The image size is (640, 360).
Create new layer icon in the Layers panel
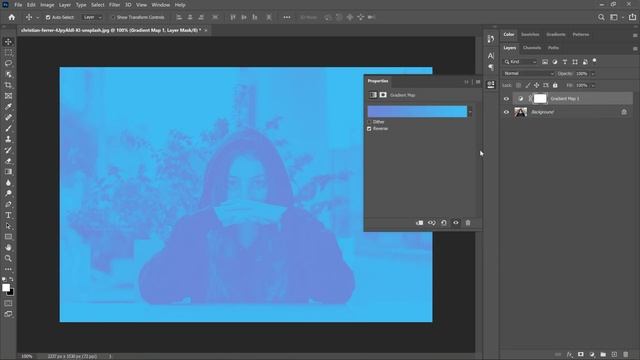tap(614, 355)
